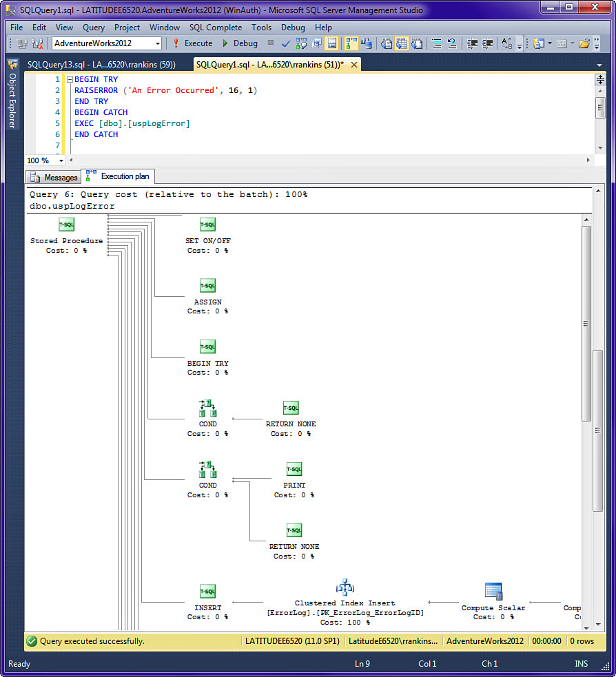Click the Comment Out Selected Lines icon
616x677 pixels.
437,43
